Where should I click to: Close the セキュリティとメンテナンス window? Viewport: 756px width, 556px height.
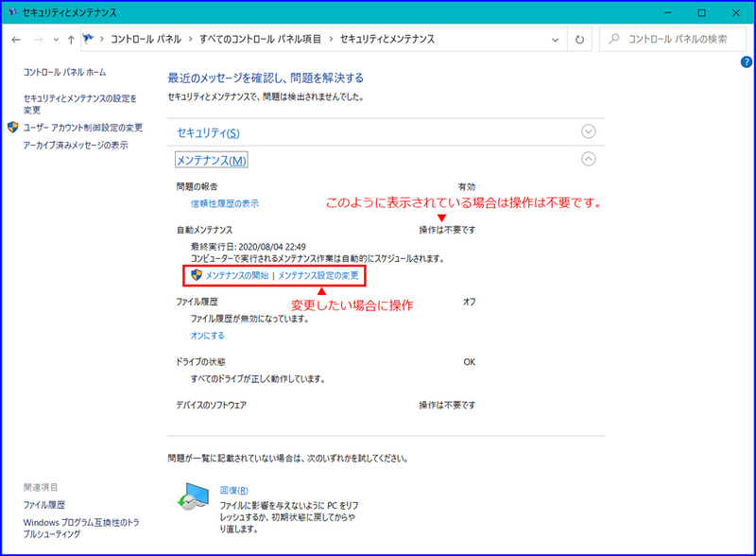coord(736,12)
